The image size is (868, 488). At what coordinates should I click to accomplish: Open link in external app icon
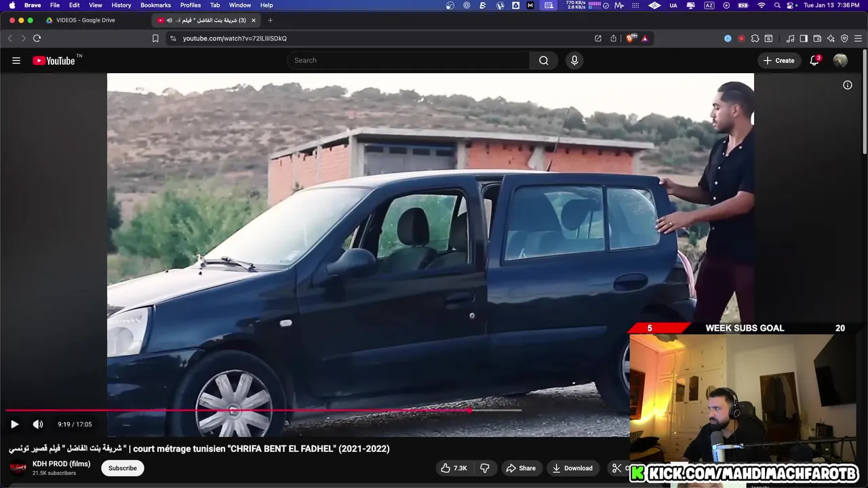click(597, 39)
